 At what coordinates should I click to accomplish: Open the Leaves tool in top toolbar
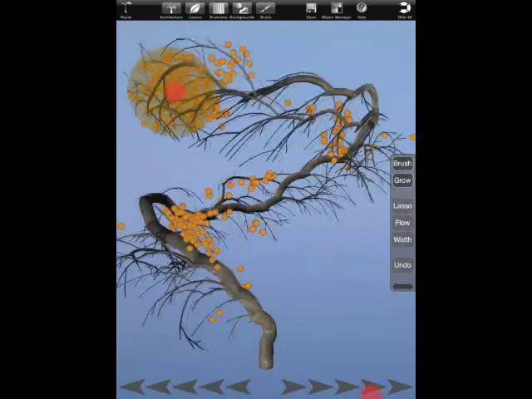click(195, 10)
